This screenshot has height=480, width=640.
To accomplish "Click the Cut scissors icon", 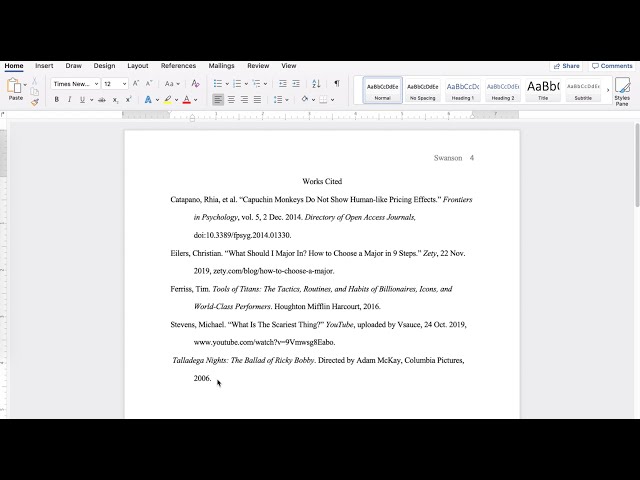I will [x=35, y=81].
